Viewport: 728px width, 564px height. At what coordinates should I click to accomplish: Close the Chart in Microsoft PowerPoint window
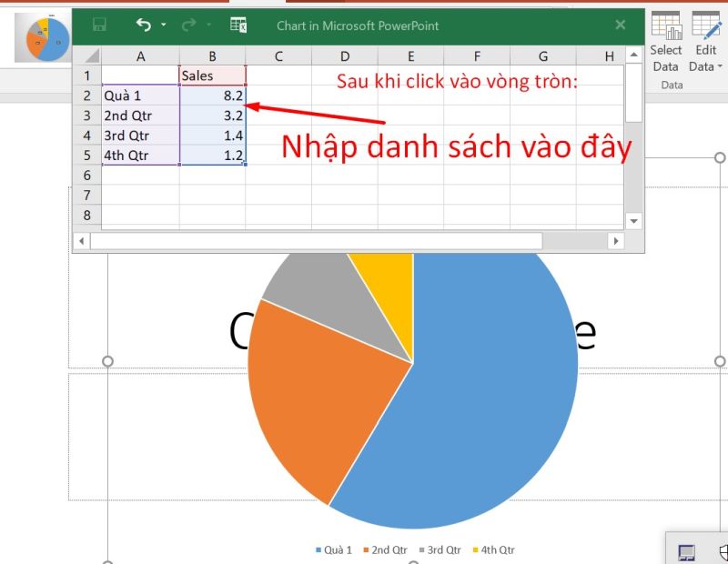[620, 25]
